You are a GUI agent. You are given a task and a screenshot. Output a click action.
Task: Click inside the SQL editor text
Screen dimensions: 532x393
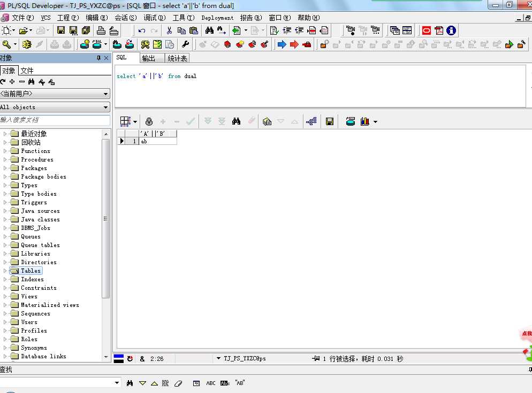coord(156,76)
